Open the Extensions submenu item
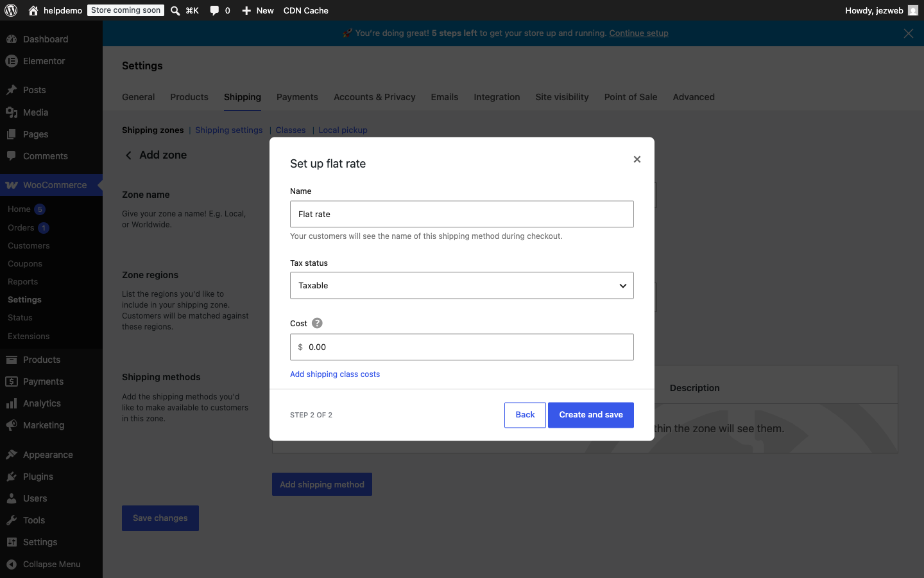 [x=29, y=337]
